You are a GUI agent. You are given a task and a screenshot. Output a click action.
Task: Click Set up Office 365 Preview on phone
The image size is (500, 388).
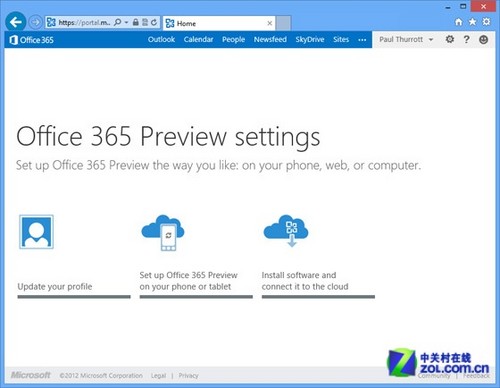click(x=188, y=281)
